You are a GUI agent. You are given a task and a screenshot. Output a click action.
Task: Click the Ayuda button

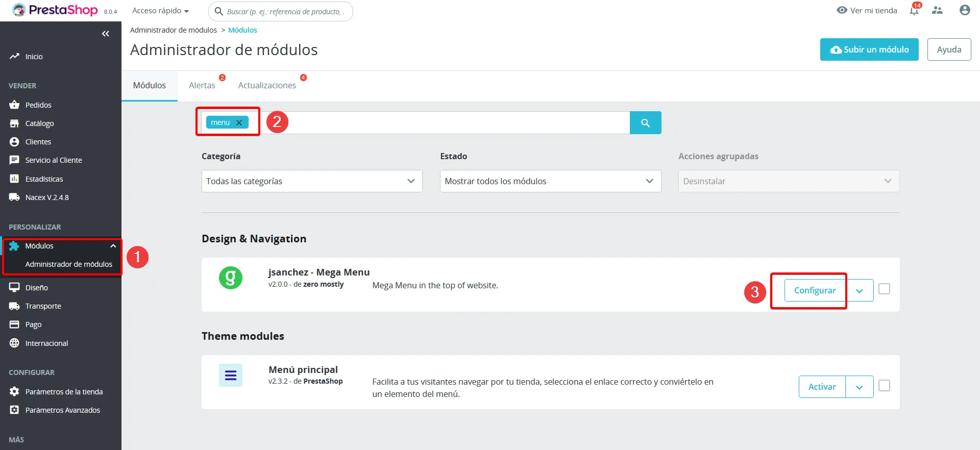(949, 49)
